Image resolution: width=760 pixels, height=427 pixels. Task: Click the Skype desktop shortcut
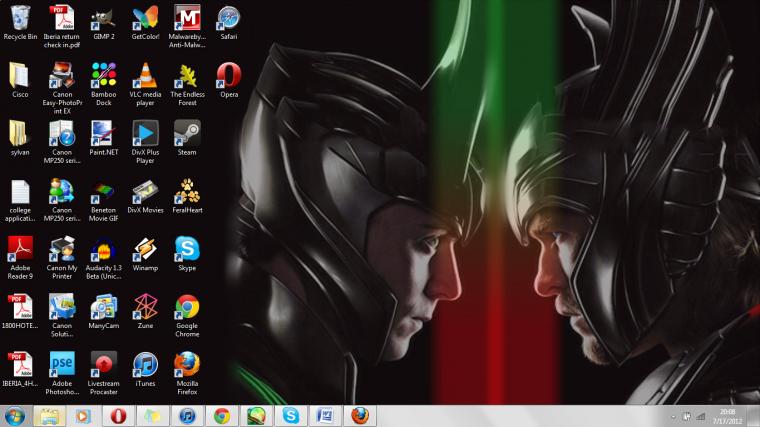[187, 254]
